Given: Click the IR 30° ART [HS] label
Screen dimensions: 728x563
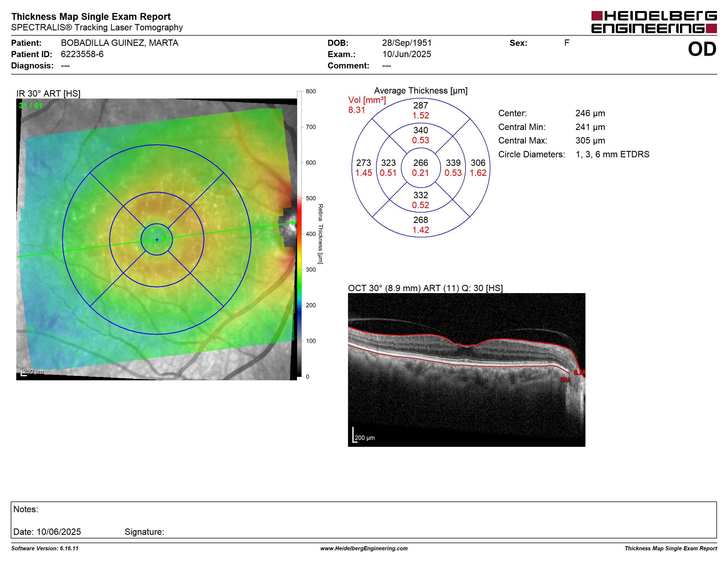Looking at the screenshot, I should tap(48, 93).
